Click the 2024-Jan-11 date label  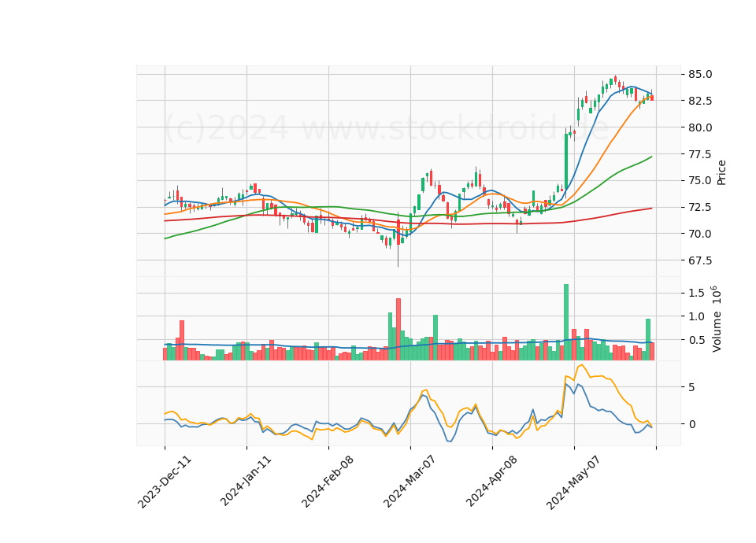246,482
